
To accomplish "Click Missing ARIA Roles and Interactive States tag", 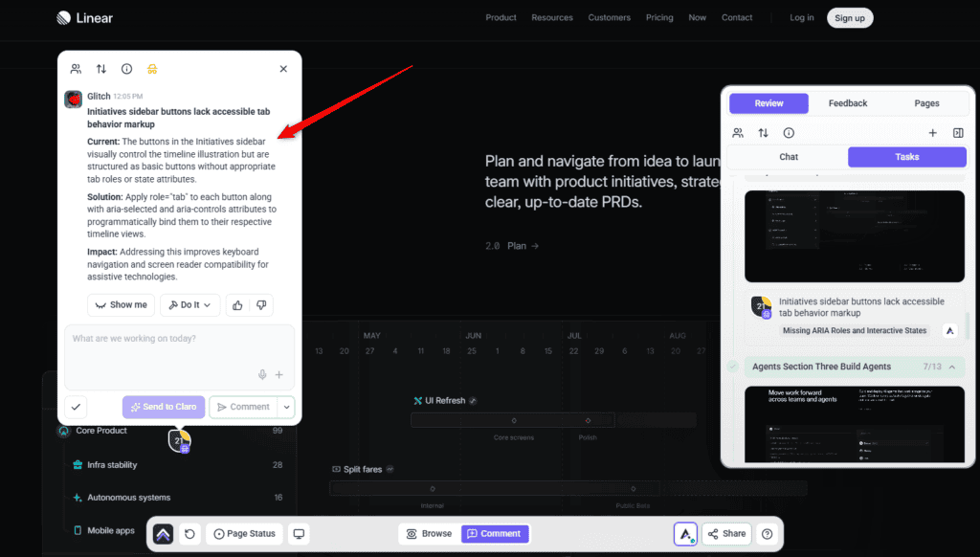I will (855, 331).
